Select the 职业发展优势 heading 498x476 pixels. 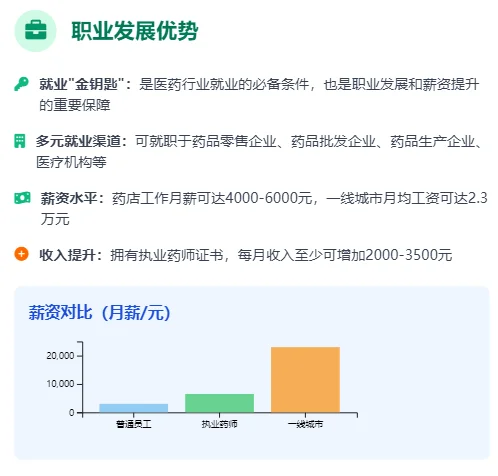(x=135, y=31)
